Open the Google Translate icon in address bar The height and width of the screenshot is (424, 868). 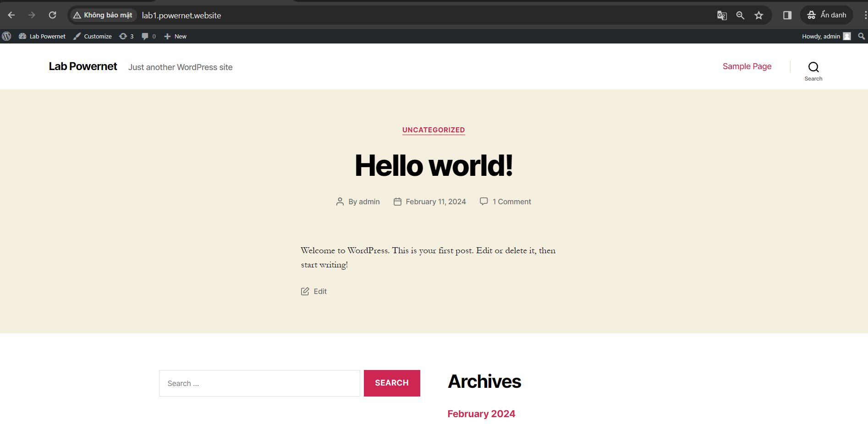pyautogui.click(x=722, y=15)
